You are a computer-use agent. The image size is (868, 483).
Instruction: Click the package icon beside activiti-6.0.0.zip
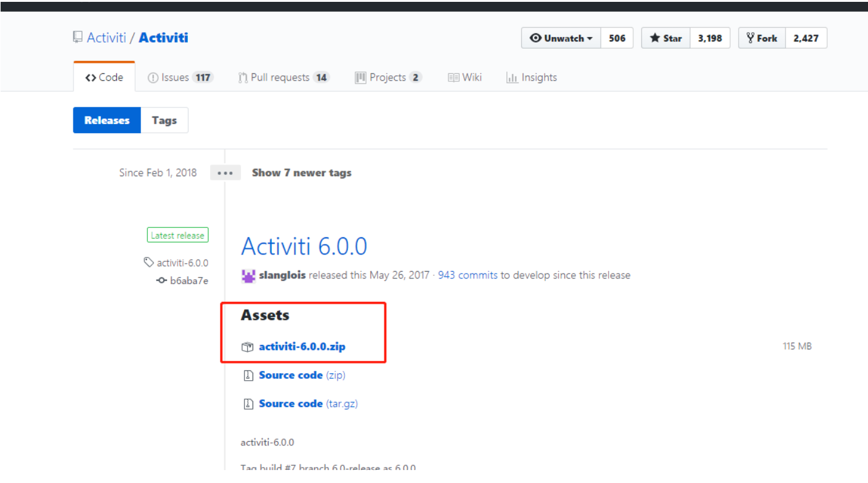pyautogui.click(x=248, y=347)
